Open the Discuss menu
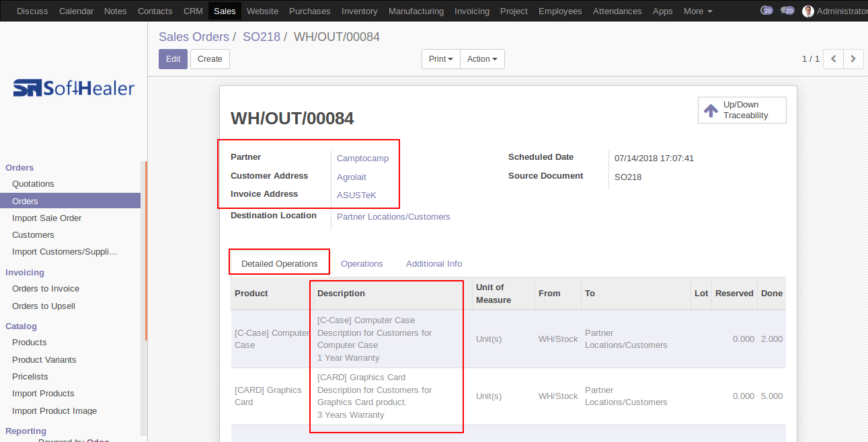 click(x=32, y=11)
